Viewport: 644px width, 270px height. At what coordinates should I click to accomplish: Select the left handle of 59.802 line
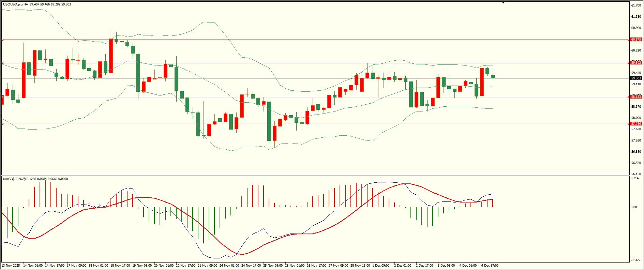(3, 63)
